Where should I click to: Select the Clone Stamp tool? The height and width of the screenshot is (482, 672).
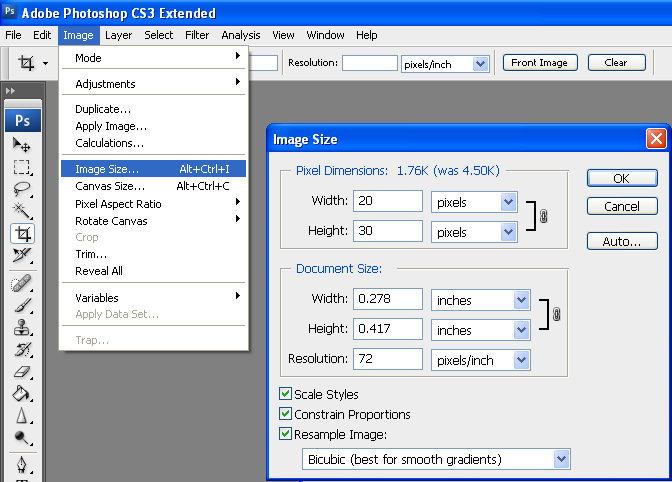[21, 328]
